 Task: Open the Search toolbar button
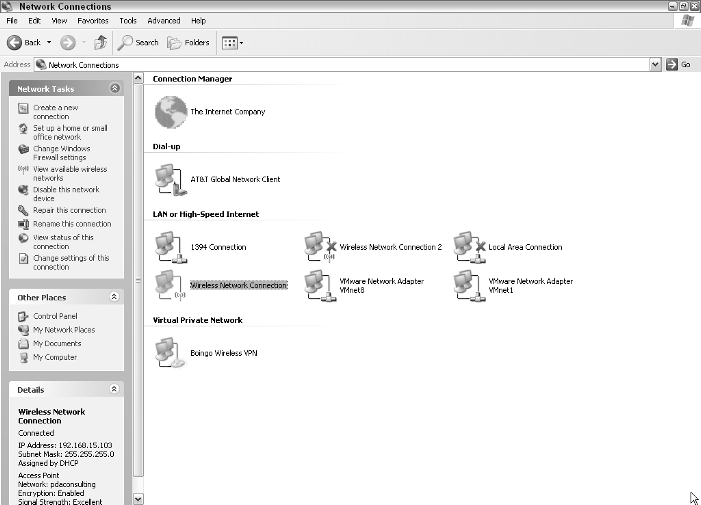tap(138, 42)
